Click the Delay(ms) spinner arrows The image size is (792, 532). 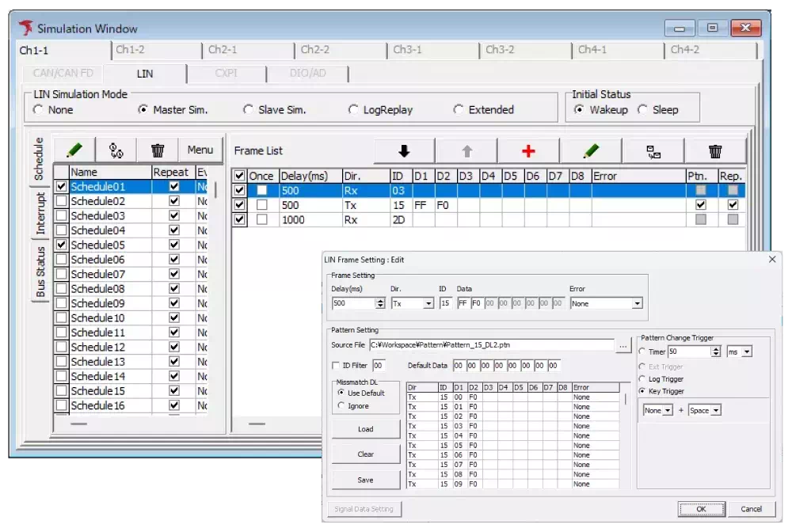click(x=380, y=303)
